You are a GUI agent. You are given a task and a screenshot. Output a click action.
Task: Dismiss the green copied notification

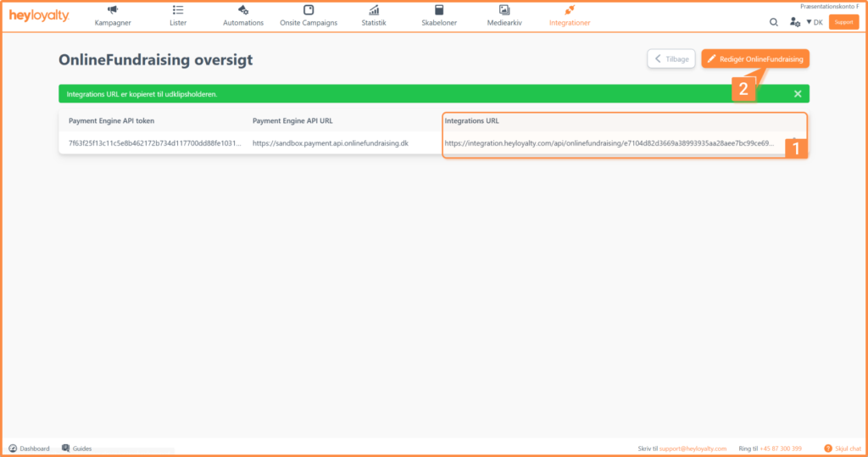tap(798, 93)
